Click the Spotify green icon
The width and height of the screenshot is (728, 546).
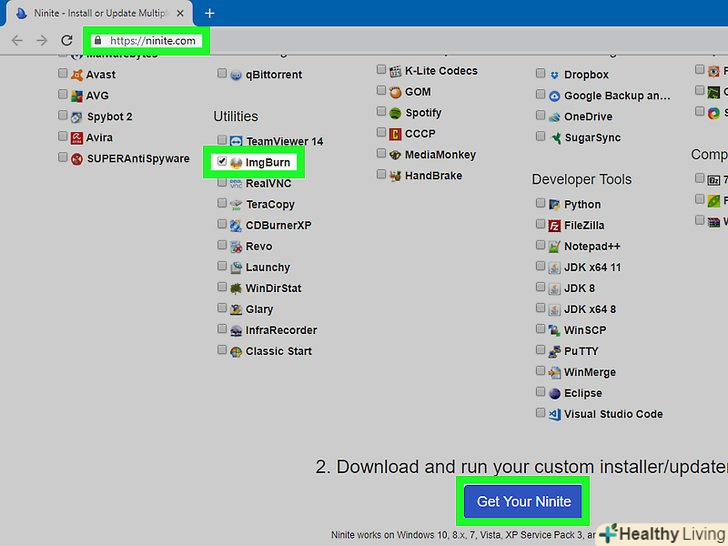click(395, 113)
